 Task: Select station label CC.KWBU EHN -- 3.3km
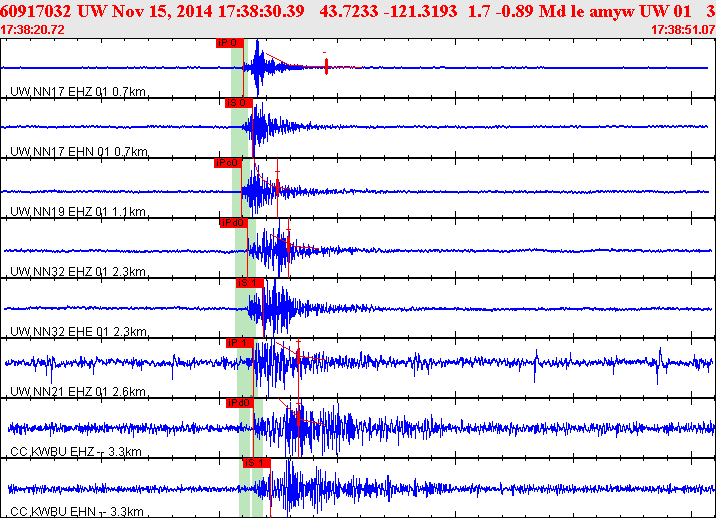pos(77,512)
